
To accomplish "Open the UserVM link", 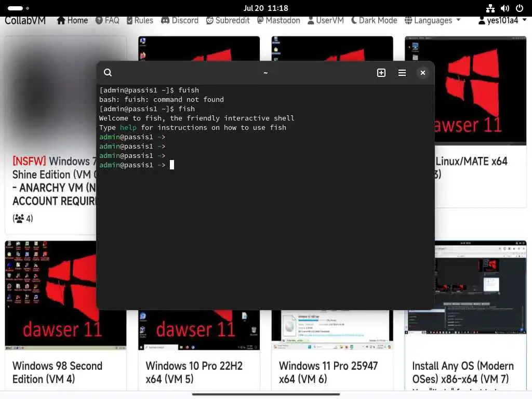I will click(325, 20).
